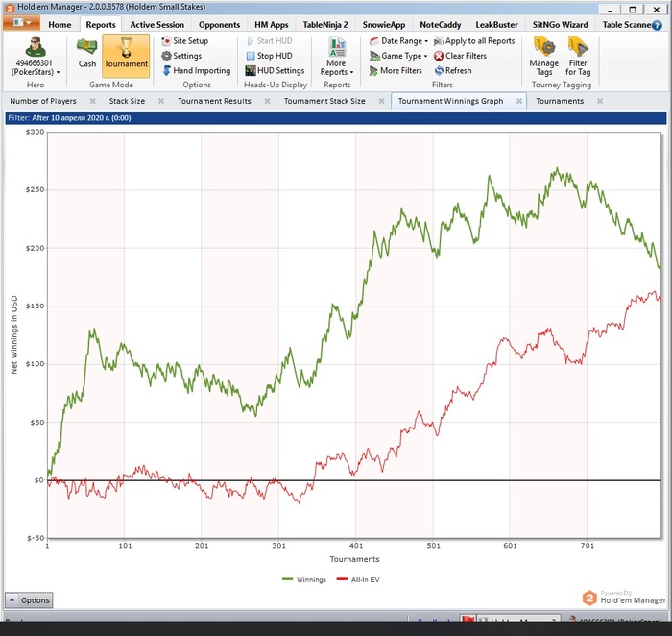The width and height of the screenshot is (672, 636).
Task: Expand the Options panel at bottom
Action: [x=29, y=600]
